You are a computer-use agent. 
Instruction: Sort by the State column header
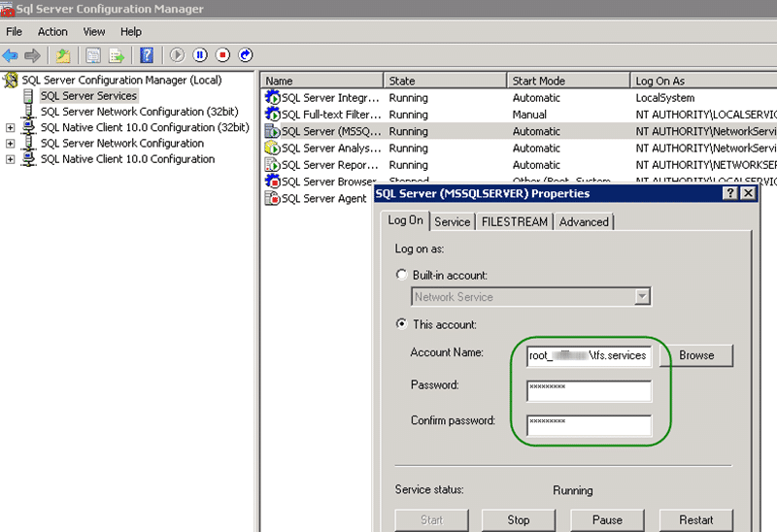pos(446,81)
